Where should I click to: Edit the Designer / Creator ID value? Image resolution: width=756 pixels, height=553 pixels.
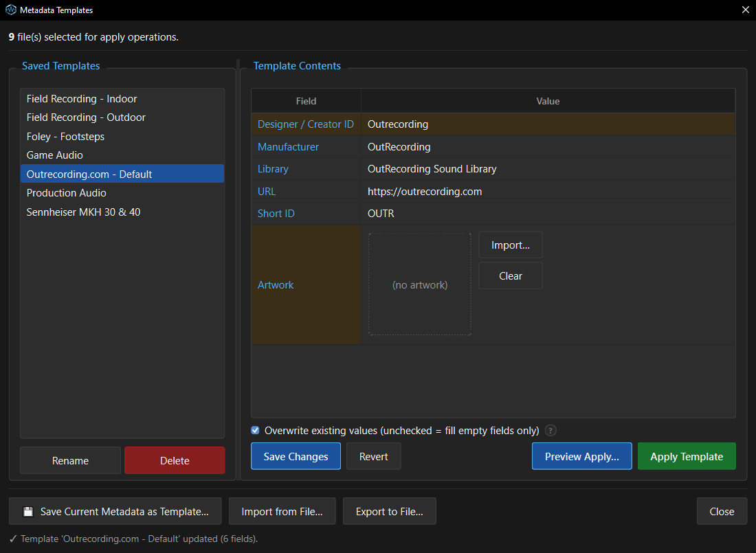548,124
